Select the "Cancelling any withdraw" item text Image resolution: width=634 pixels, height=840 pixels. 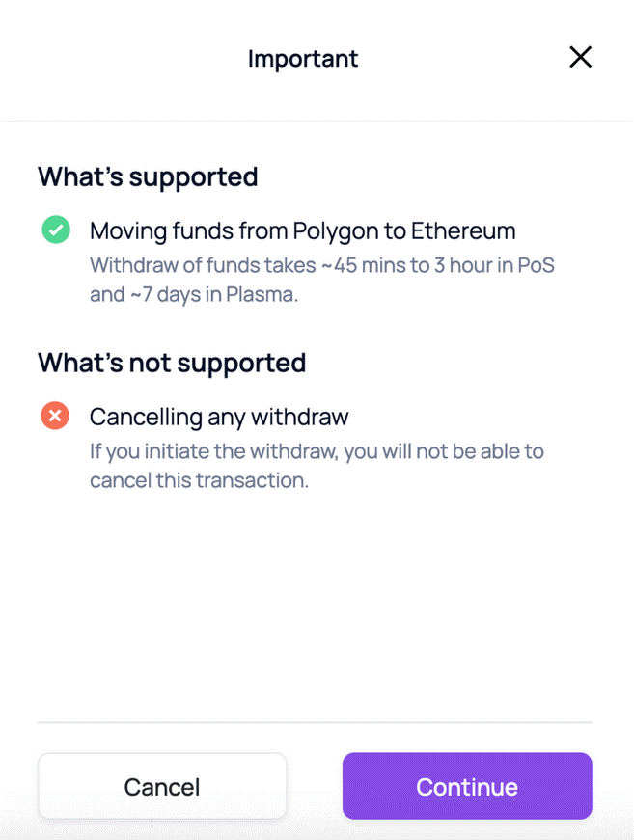[x=219, y=417]
